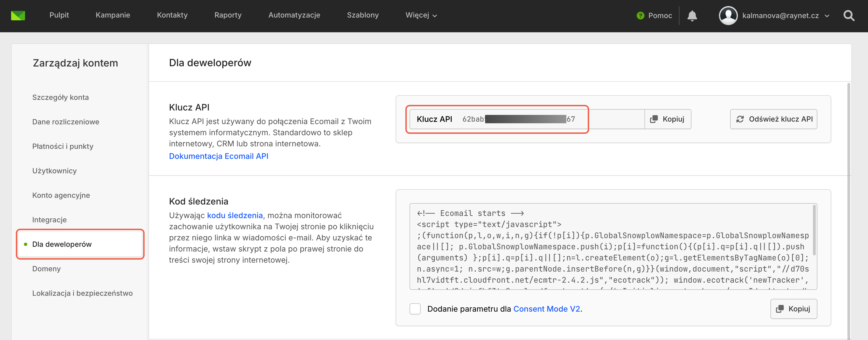Go to Automatyzacje
868x340 pixels.
coord(294,15)
